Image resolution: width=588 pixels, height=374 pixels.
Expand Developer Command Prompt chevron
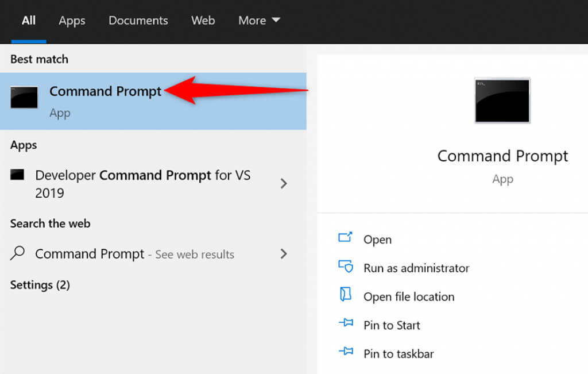click(x=283, y=184)
